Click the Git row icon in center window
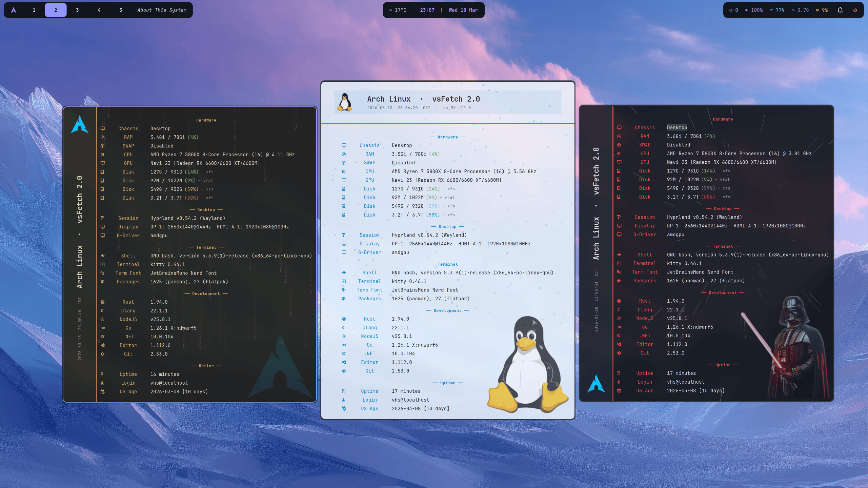 344,371
